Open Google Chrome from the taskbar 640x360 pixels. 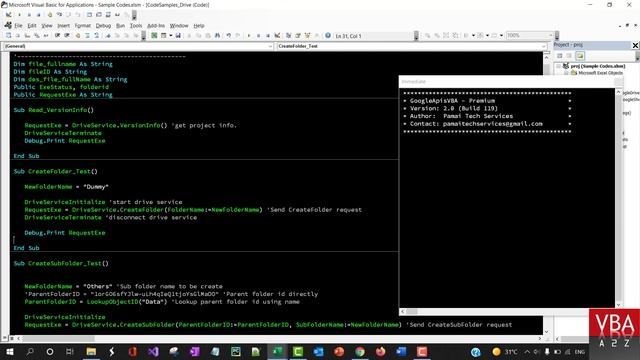point(360,351)
